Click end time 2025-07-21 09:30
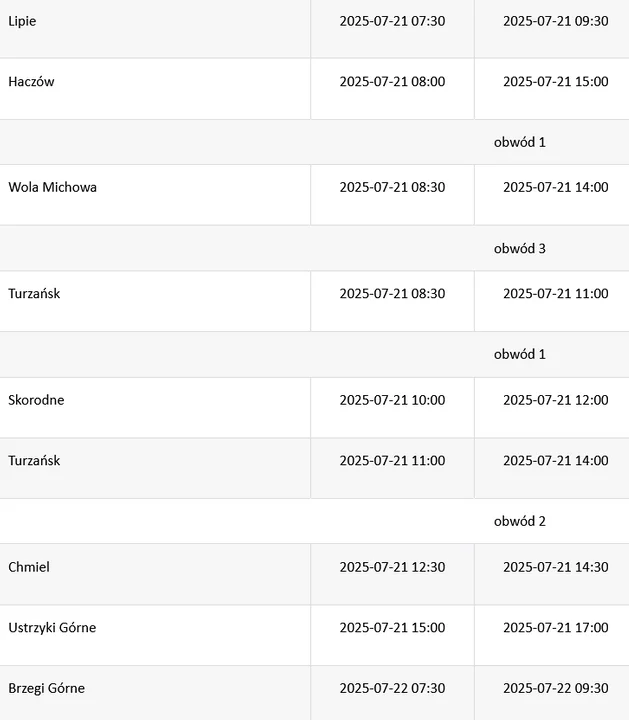This screenshot has height=720, width=629. point(555,21)
